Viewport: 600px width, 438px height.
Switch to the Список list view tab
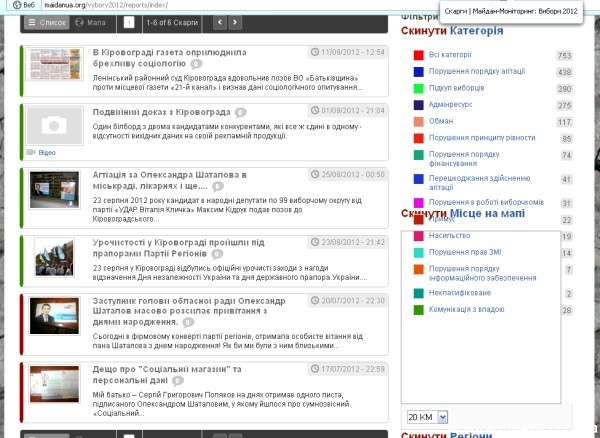[47, 23]
